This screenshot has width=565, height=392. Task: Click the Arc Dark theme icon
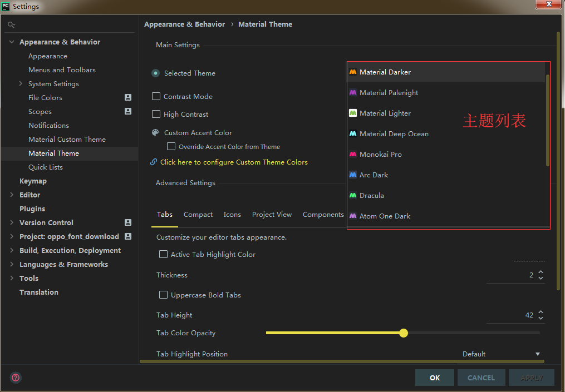[x=353, y=175]
